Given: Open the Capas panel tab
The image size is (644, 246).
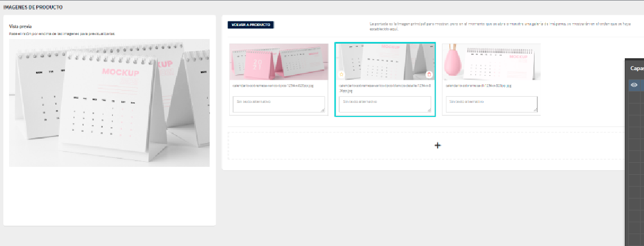Looking at the screenshot, I should pyautogui.click(x=636, y=68).
